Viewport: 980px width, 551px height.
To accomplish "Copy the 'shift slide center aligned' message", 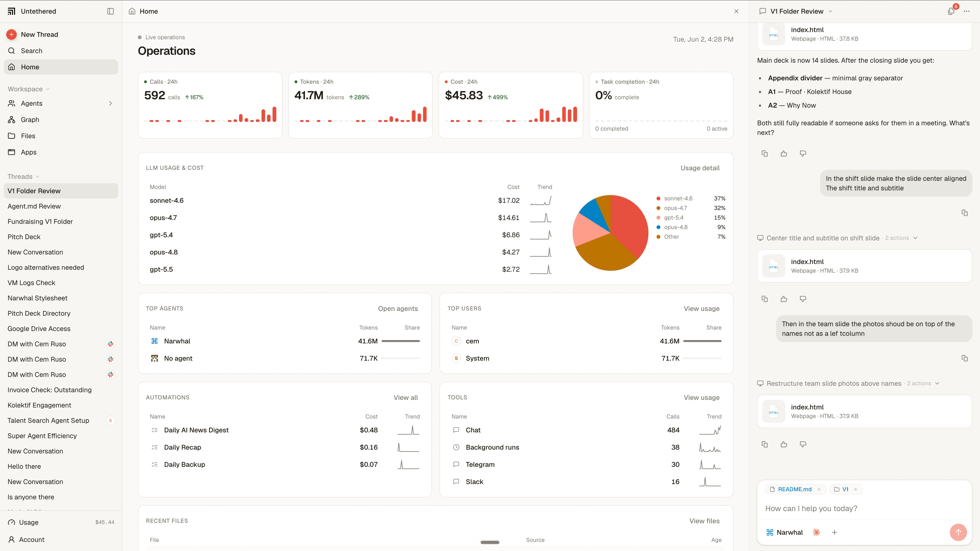I will [x=964, y=213].
